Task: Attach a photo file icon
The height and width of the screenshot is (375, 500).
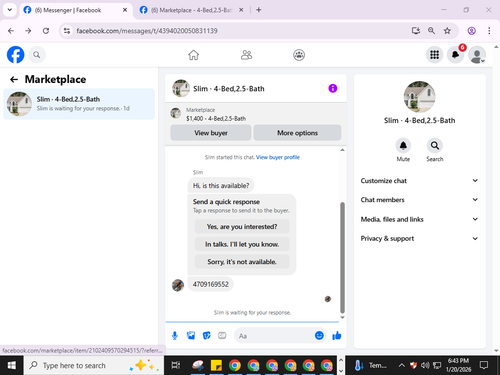Action: [x=191, y=336]
